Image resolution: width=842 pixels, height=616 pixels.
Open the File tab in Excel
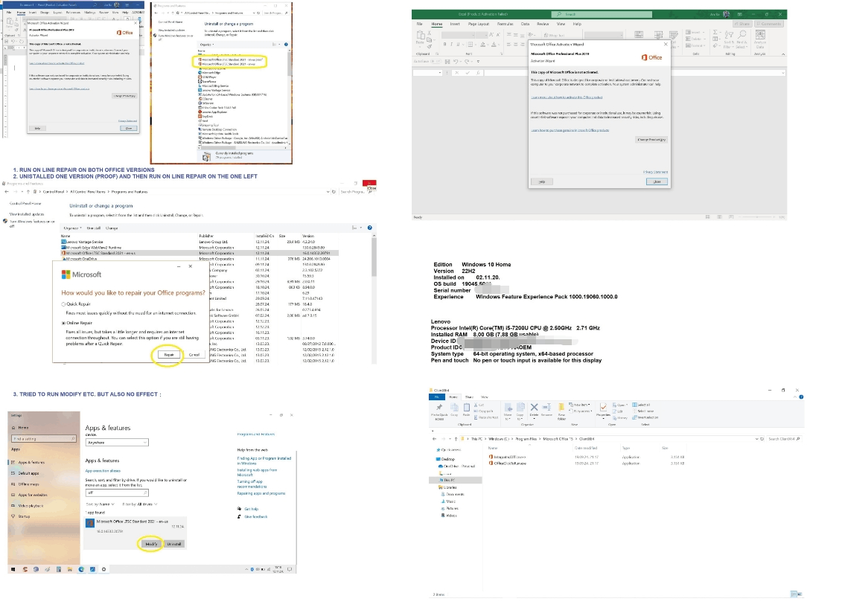(419, 24)
